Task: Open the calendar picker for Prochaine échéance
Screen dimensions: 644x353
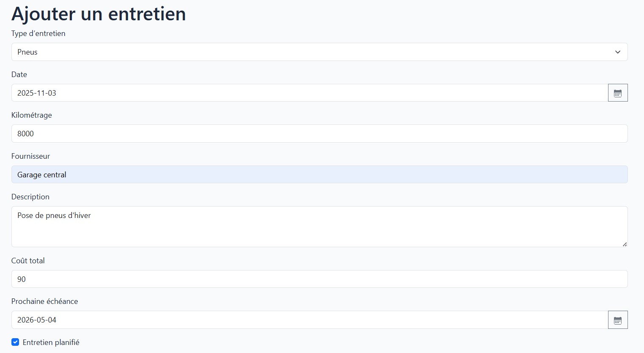Action: tap(618, 320)
